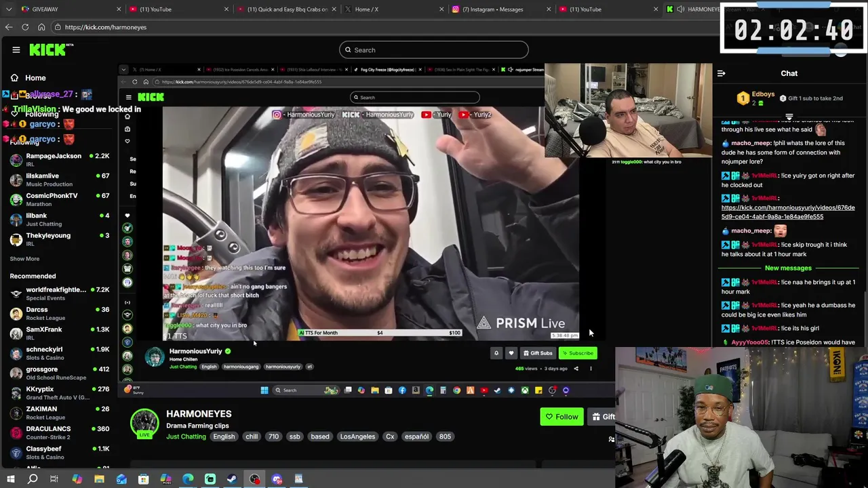Open Microsoft Edge from taskbar

(x=188, y=479)
